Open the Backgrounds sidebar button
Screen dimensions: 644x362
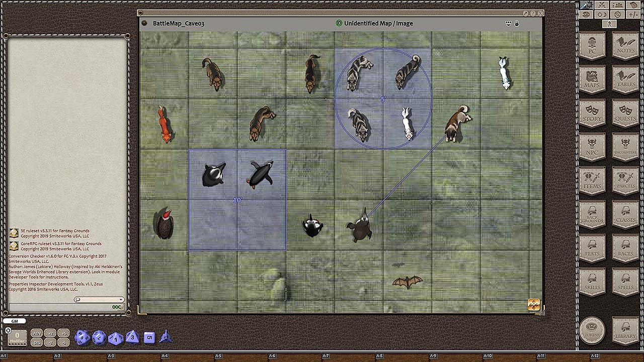592,214
